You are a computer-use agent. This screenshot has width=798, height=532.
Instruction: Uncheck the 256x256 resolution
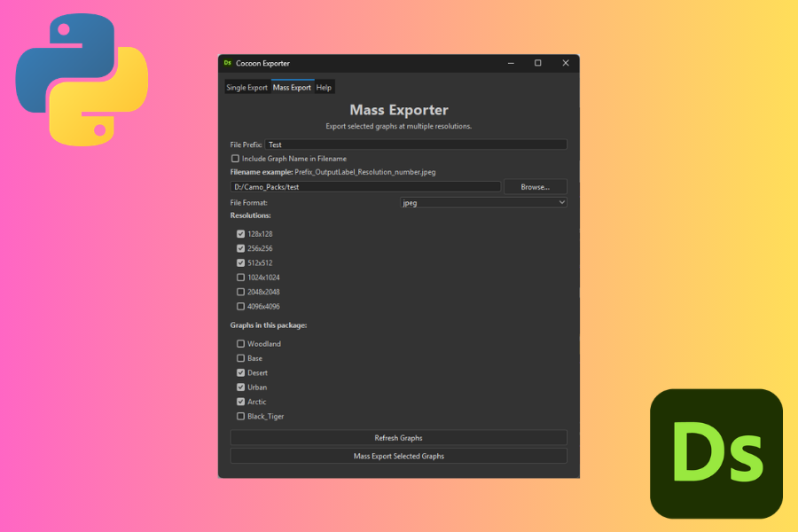(x=240, y=248)
